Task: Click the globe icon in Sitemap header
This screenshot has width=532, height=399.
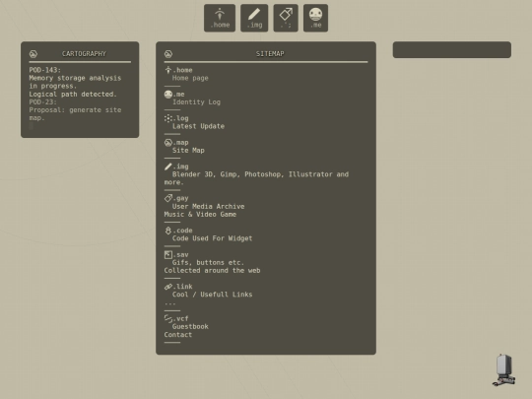Action: click(168, 53)
